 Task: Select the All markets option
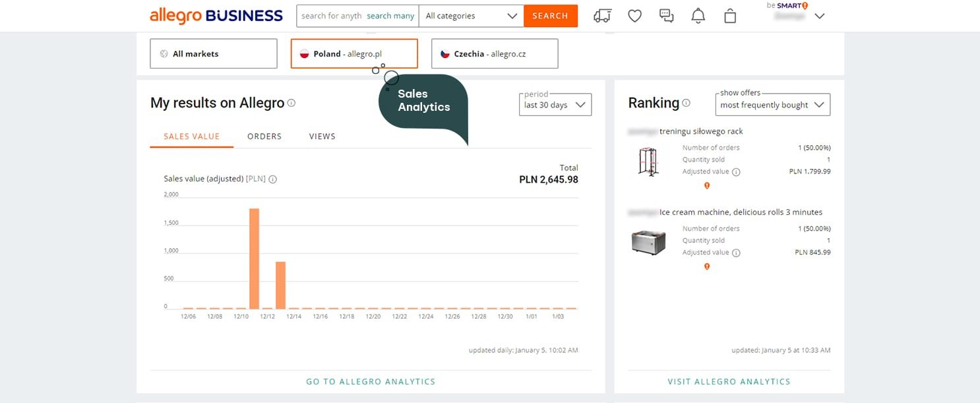[213, 53]
